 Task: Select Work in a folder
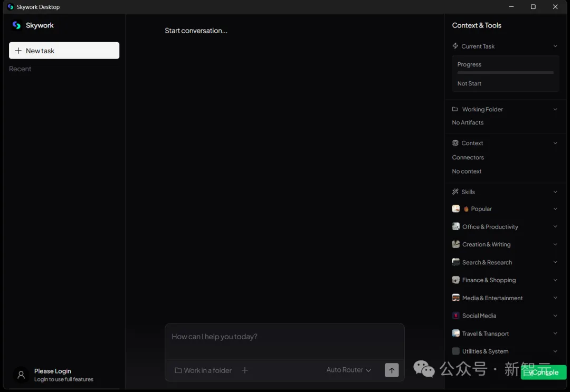click(x=203, y=370)
